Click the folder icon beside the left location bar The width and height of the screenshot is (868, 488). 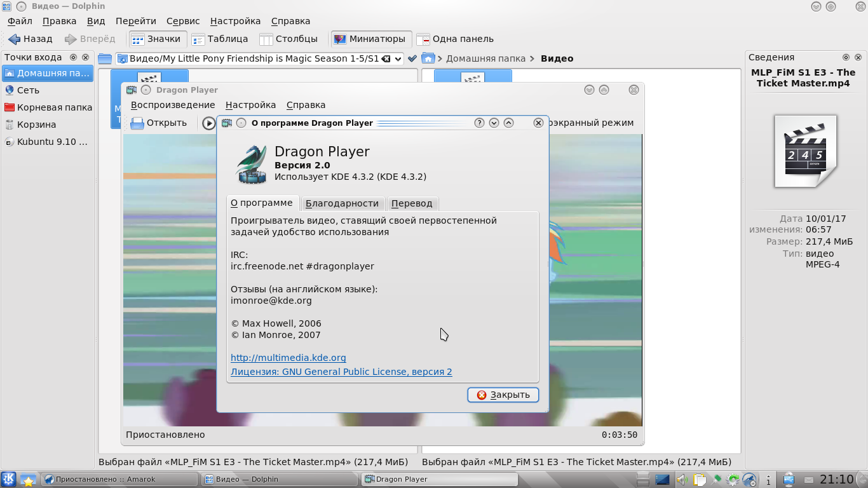[x=105, y=58]
